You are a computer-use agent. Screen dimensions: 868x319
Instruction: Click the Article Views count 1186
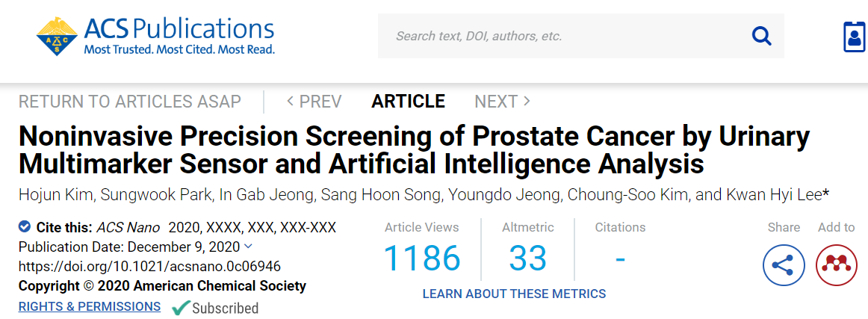pos(422,258)
